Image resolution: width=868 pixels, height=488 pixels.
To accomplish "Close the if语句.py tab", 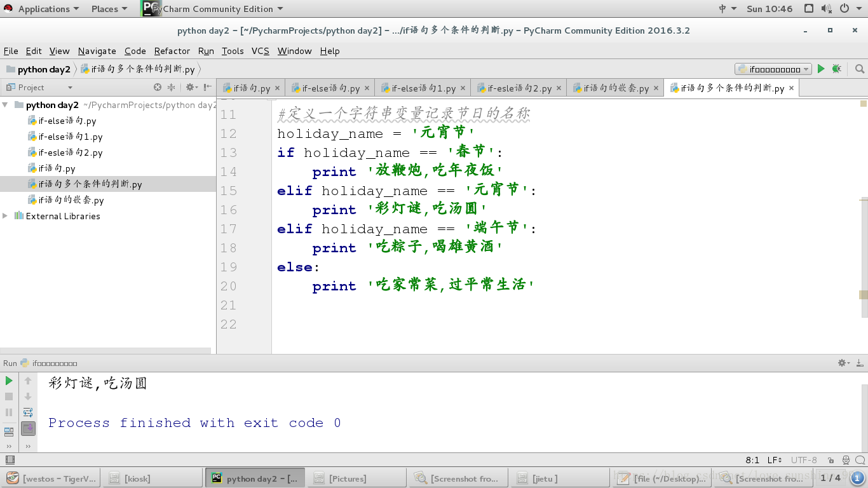I will coord(277,88).
